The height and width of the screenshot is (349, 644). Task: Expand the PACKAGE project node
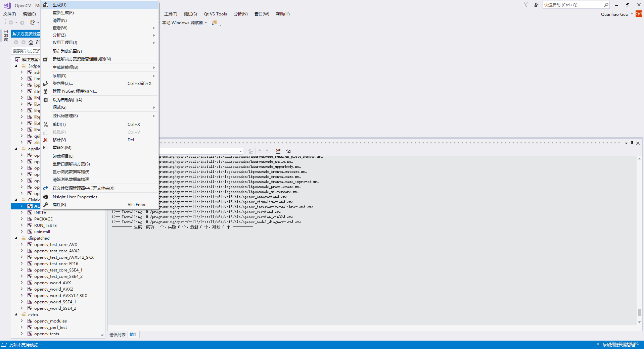21,219
